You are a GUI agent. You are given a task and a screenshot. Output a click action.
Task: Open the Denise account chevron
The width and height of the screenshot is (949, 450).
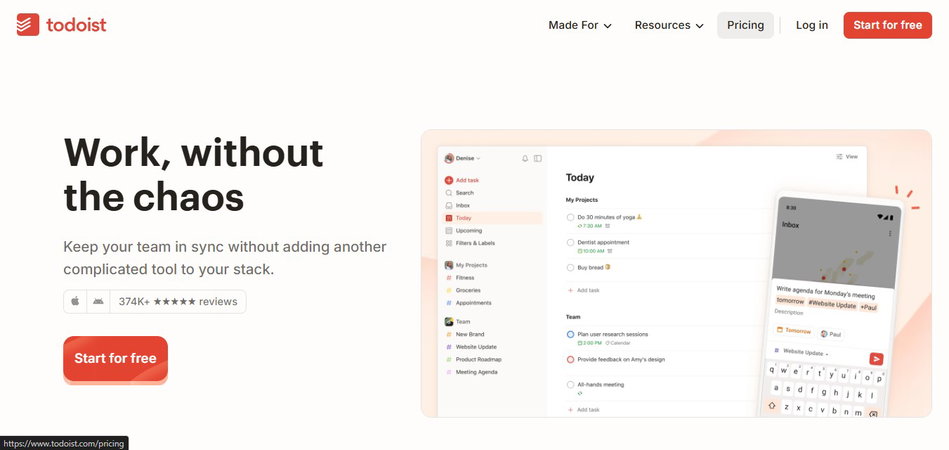pyautogui.click(x=478, y=158)
